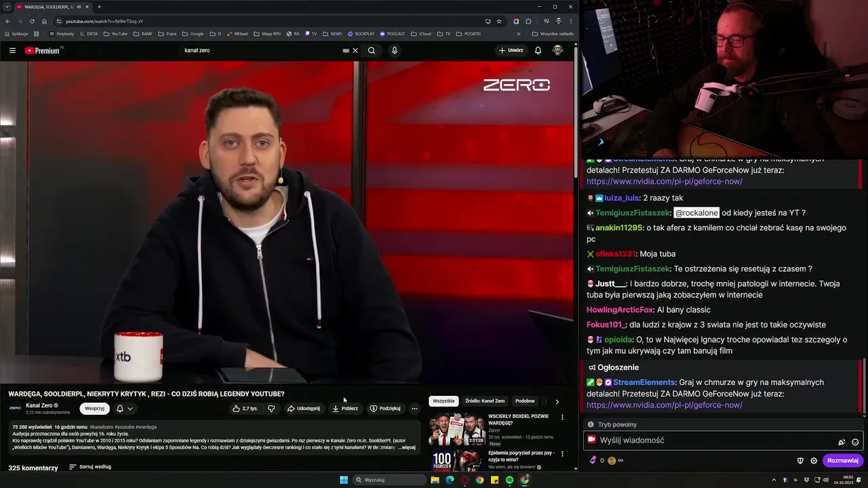Open the Kanał Zero channel name

click(x=39, y=405)
